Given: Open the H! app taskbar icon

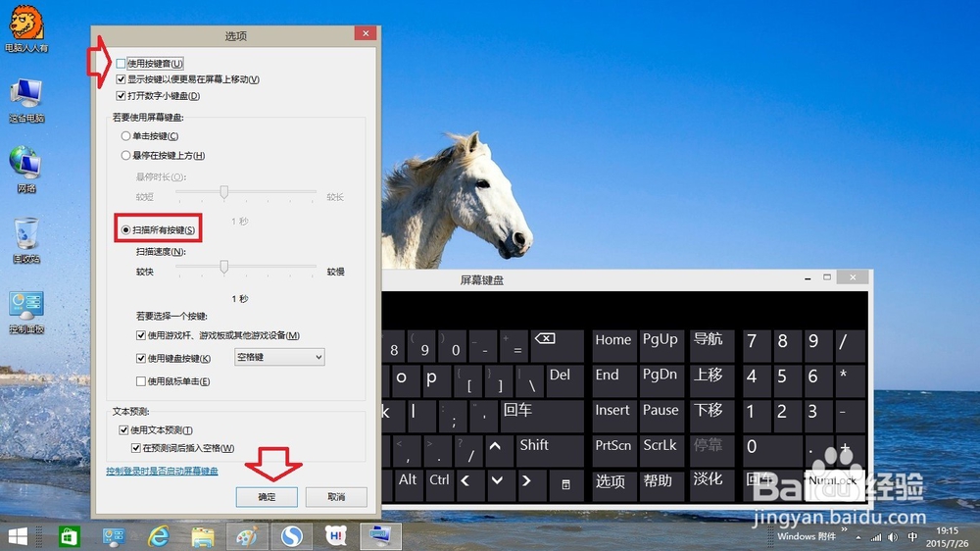Looking at the screenshot, I should click(335, 536).
